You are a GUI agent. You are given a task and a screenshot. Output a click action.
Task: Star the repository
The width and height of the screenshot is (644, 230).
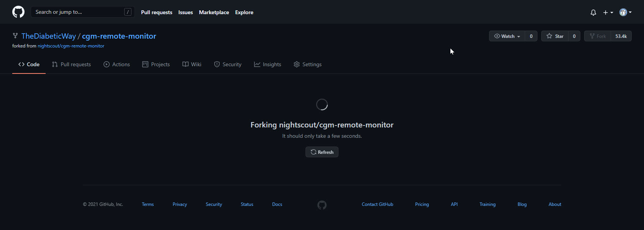tap(555, 36)
